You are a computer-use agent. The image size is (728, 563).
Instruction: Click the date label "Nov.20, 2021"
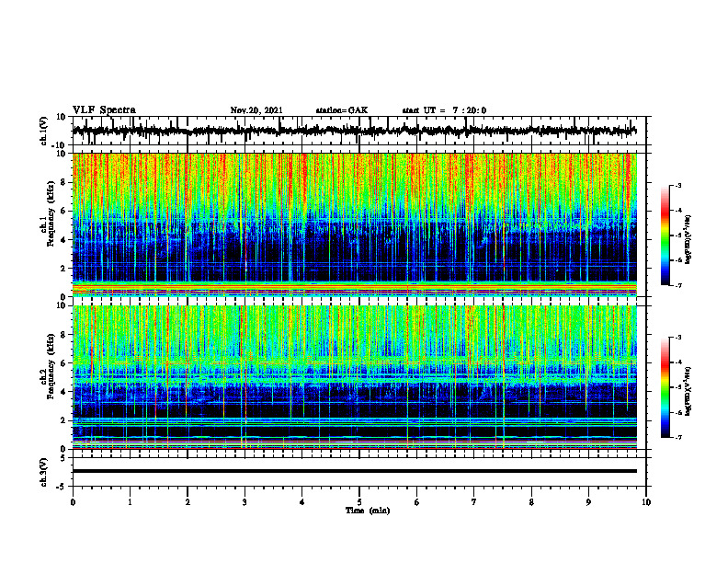tap(256, 110)
